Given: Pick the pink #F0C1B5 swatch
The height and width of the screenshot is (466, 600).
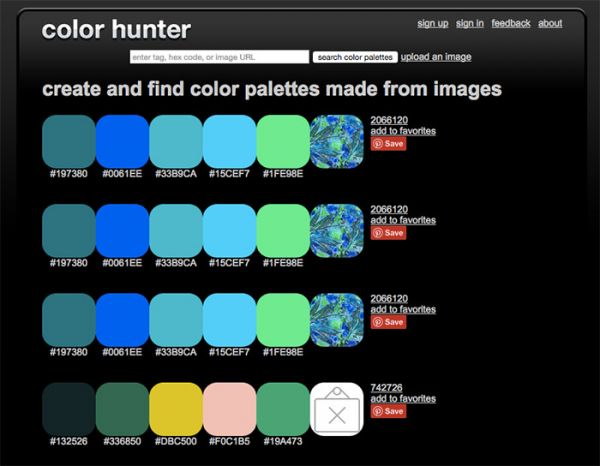Looking at the screenshot, I should pos(229,408).
